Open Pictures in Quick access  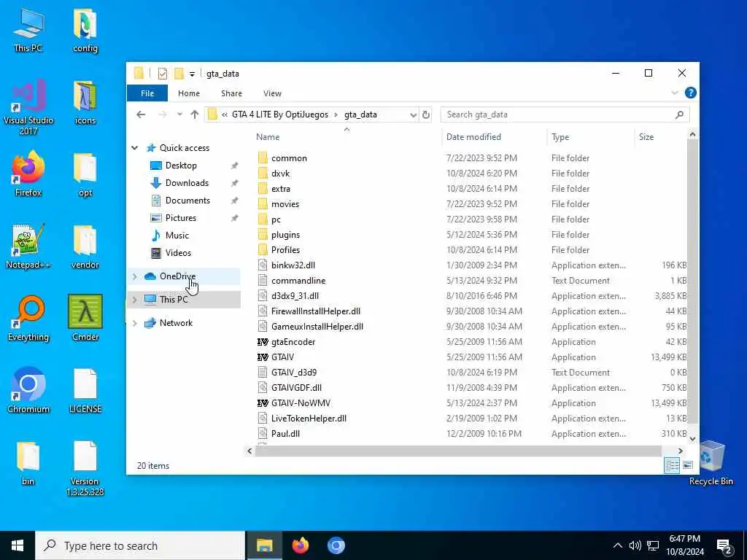pos(180,217)
